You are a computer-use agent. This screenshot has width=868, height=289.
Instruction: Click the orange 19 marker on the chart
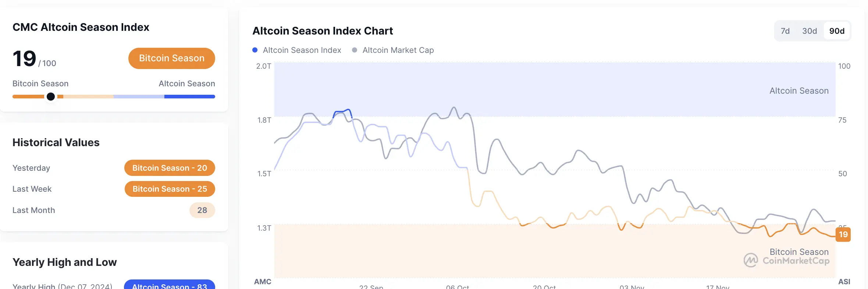click(x=843, y=235)
